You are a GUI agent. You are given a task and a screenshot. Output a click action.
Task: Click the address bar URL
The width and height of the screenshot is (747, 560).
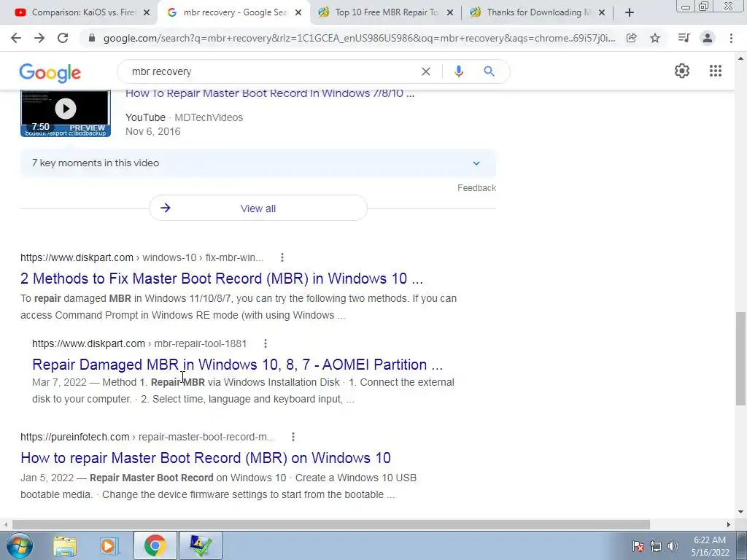(x=359, y=38)
